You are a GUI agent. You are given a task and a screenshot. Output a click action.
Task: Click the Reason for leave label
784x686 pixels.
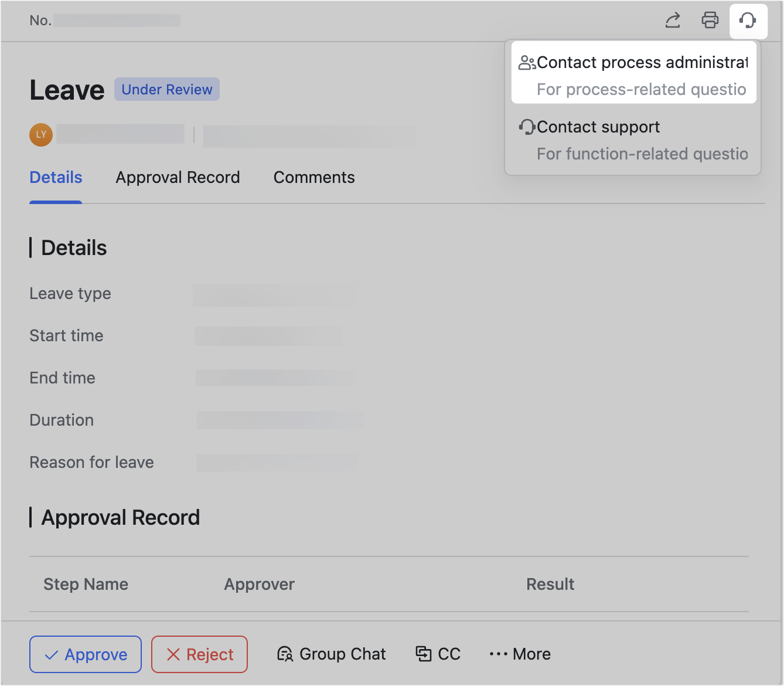91,463
